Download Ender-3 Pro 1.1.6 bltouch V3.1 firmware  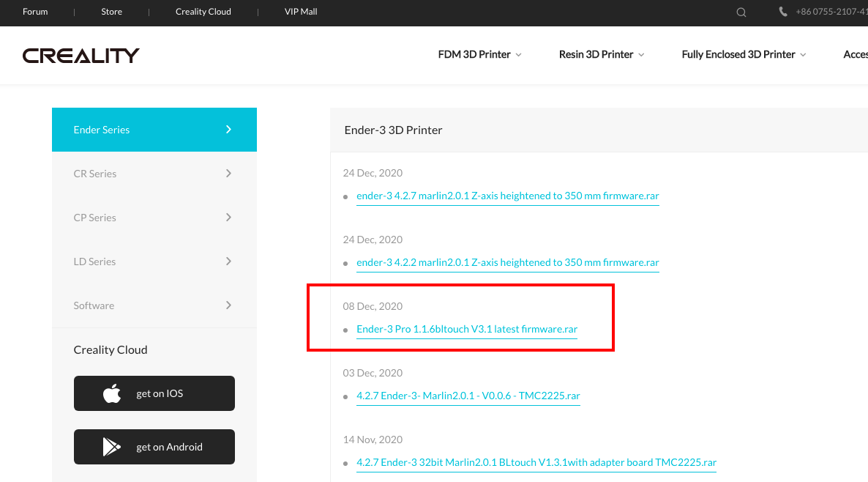[x=467, y=329]
